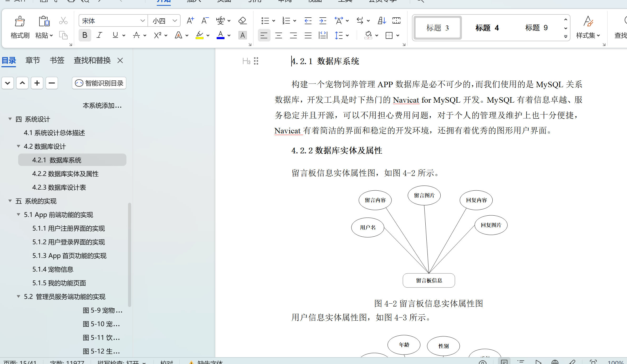
Task: Switch to the 章节 panel tab
Action: 33,60
